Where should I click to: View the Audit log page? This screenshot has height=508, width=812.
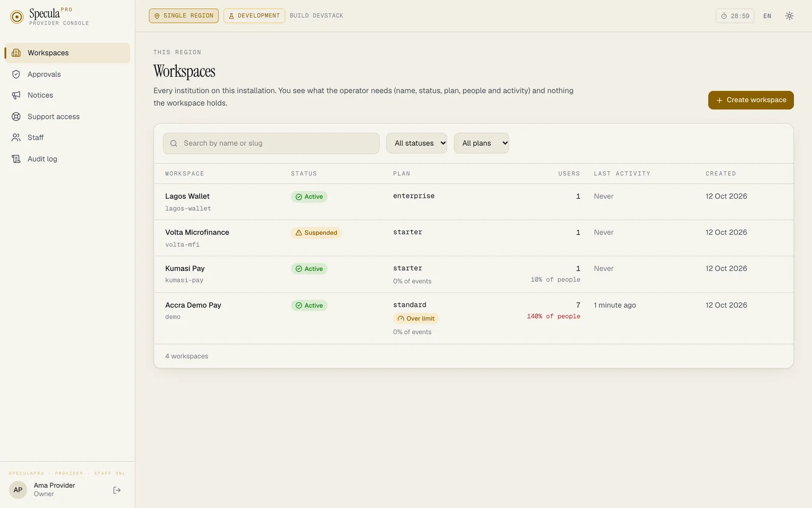(67, 159)
